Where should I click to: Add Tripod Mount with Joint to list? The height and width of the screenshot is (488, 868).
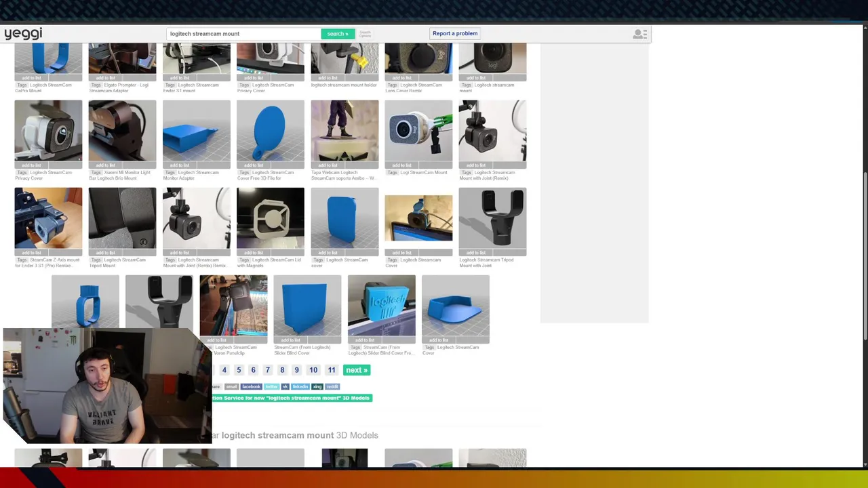[476, 253]
